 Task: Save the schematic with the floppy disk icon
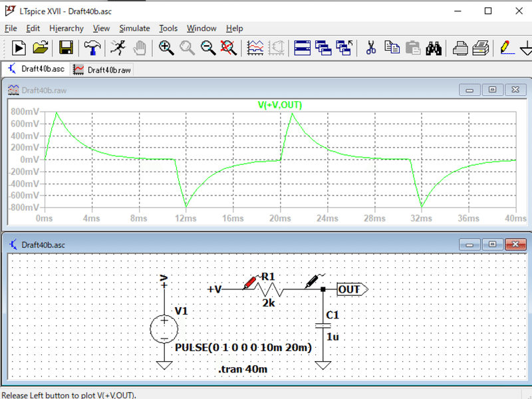pos(66,48)
